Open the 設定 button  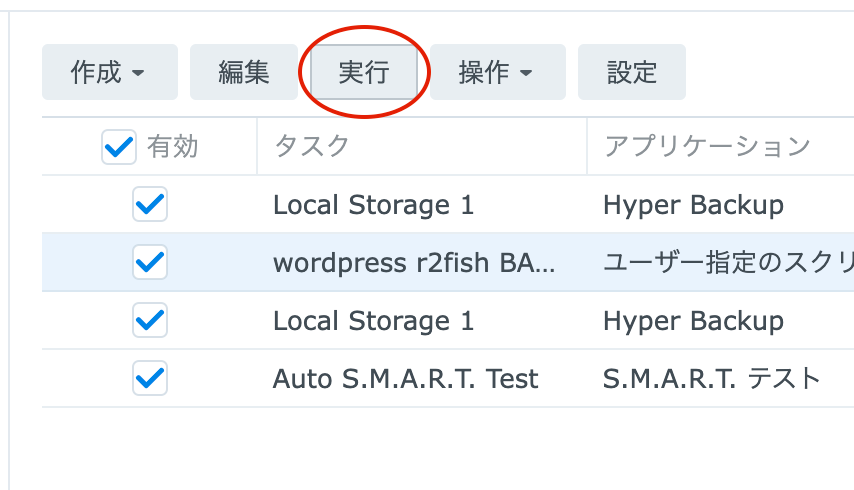[x=632, y=72]
